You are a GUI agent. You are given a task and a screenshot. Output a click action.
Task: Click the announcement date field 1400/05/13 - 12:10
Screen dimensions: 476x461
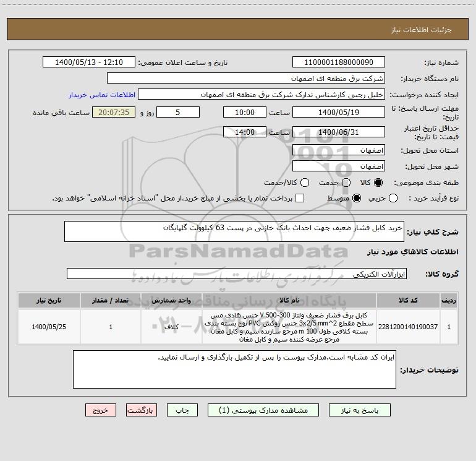89,62
